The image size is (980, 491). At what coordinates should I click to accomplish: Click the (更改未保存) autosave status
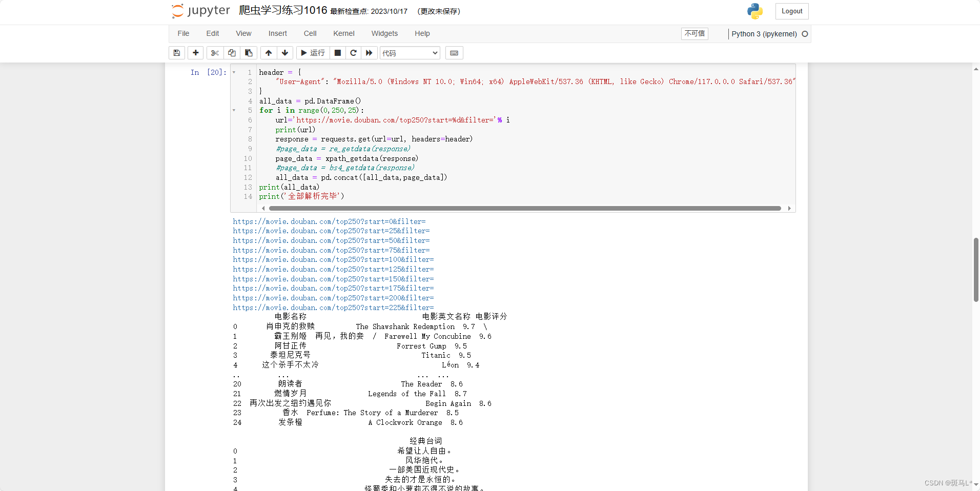[439, 11]
